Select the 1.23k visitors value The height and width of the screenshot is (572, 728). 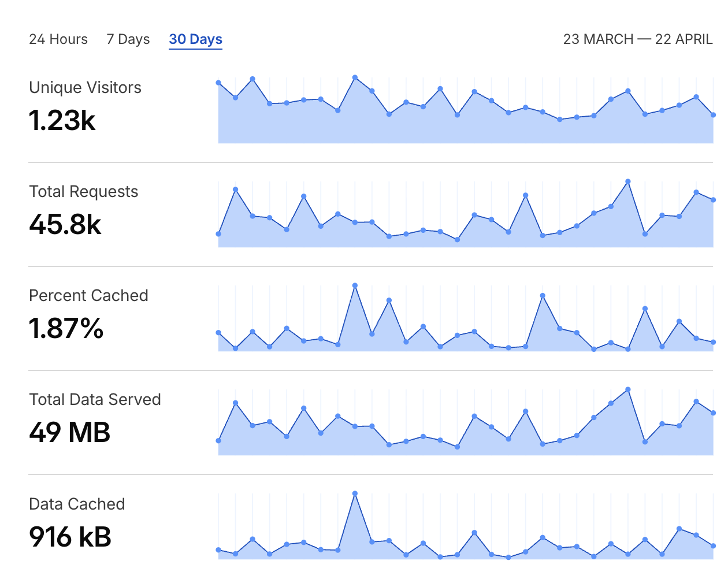click(62, 120)
